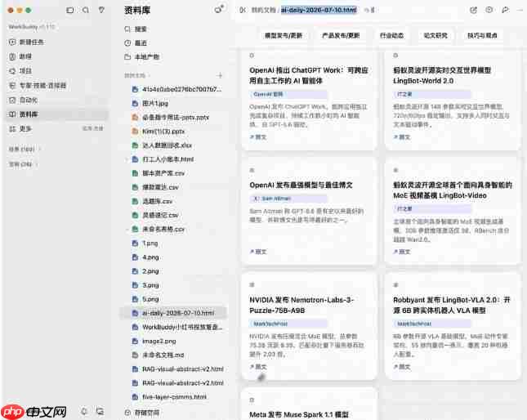Screen dimensions: 527x420
Task: Click the diamond icon beside the search icon
Action: pos(101,10)
